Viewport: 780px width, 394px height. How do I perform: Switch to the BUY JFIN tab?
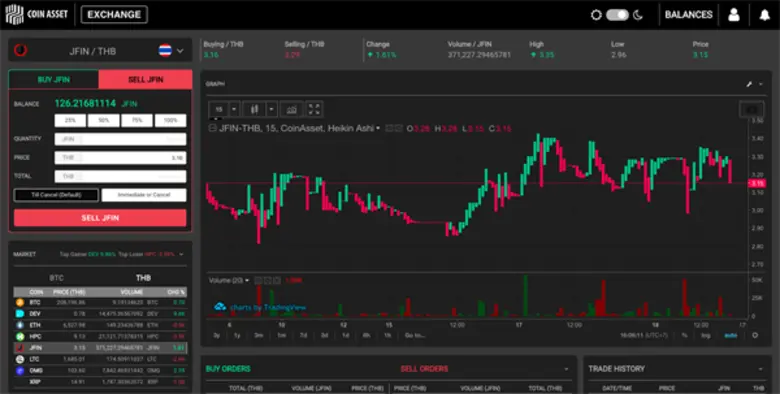coord(54,80)
